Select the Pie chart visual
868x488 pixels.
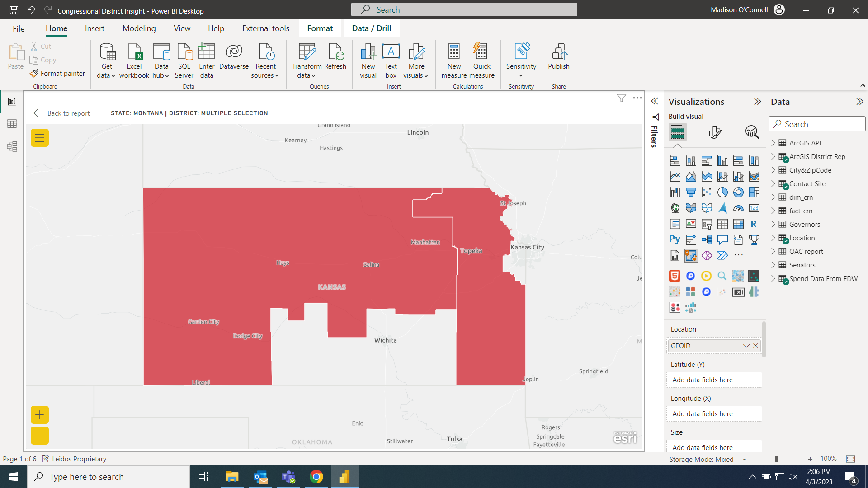[x=722, y=192]
